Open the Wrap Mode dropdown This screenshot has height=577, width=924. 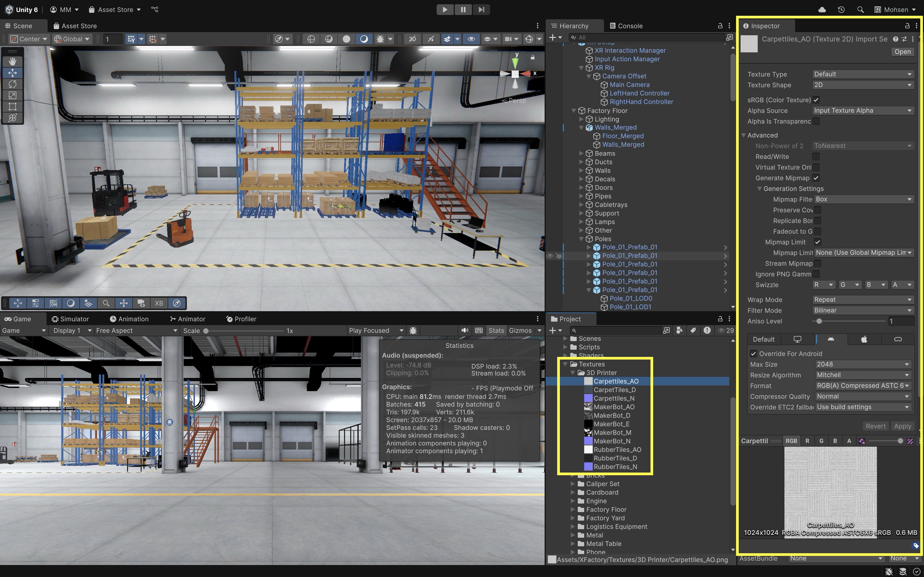(863, 299)
